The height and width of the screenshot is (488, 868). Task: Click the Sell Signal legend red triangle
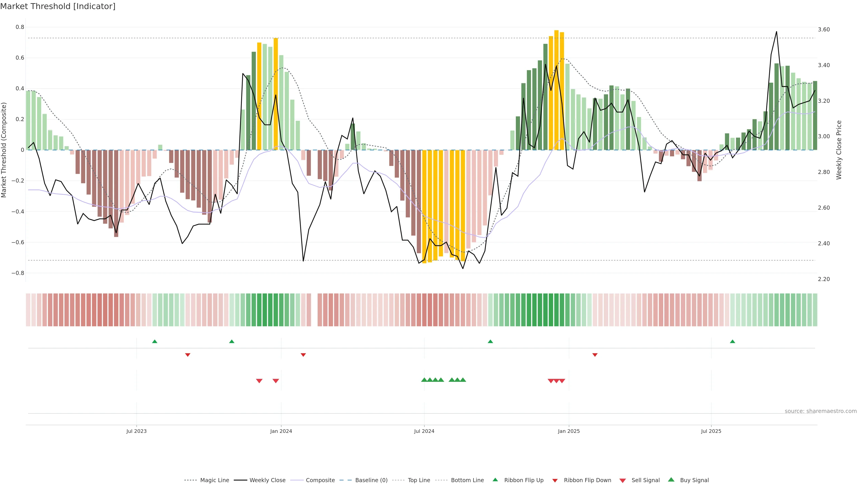(x=623, y=480)
